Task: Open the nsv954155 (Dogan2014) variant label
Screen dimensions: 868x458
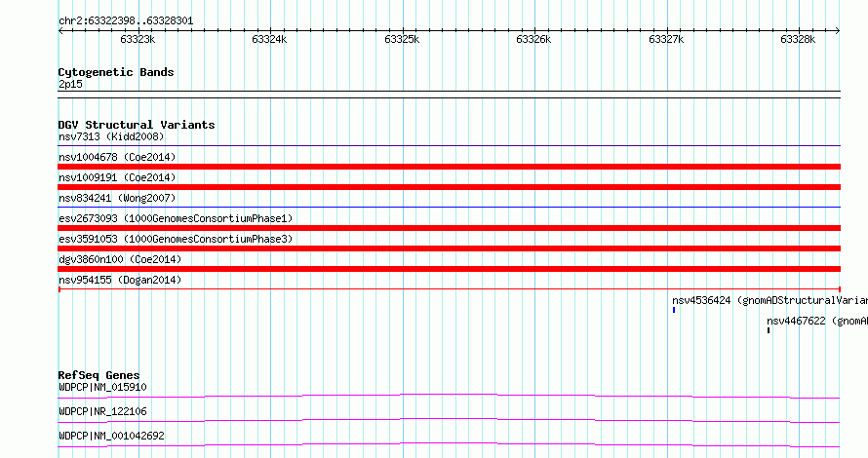Action: point(120,280)
